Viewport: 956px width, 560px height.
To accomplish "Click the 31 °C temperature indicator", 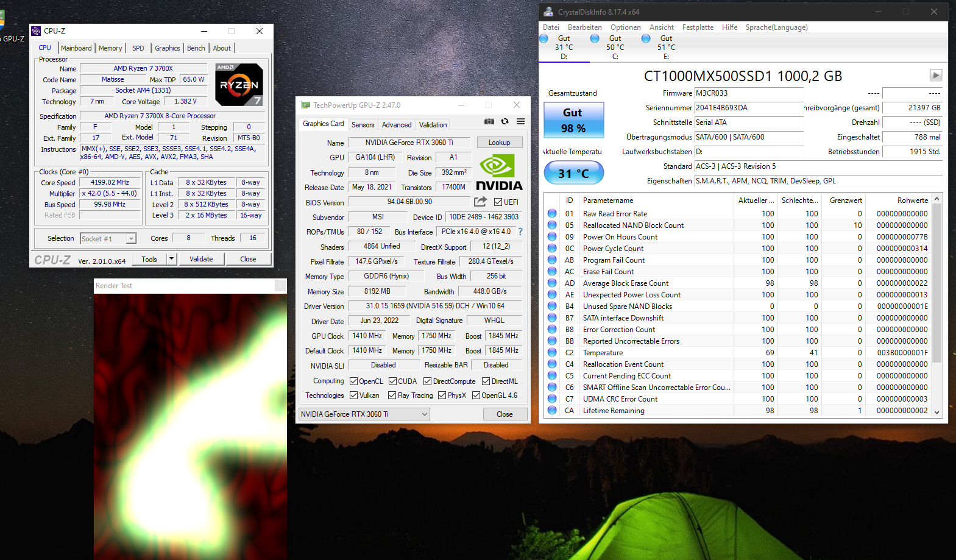I will click(573, 173).
